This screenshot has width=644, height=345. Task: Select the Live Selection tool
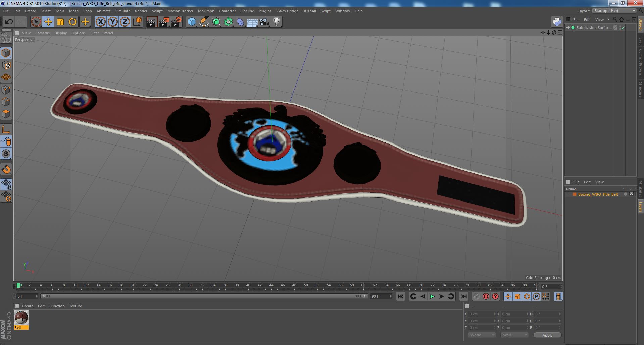[x=36, y=22]
